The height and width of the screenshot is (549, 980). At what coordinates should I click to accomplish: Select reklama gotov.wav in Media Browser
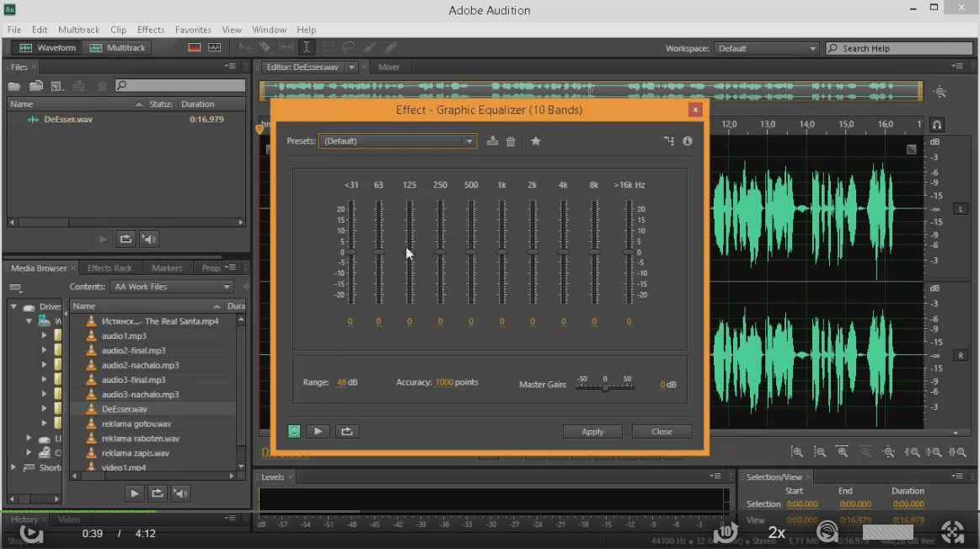[137, 423]
